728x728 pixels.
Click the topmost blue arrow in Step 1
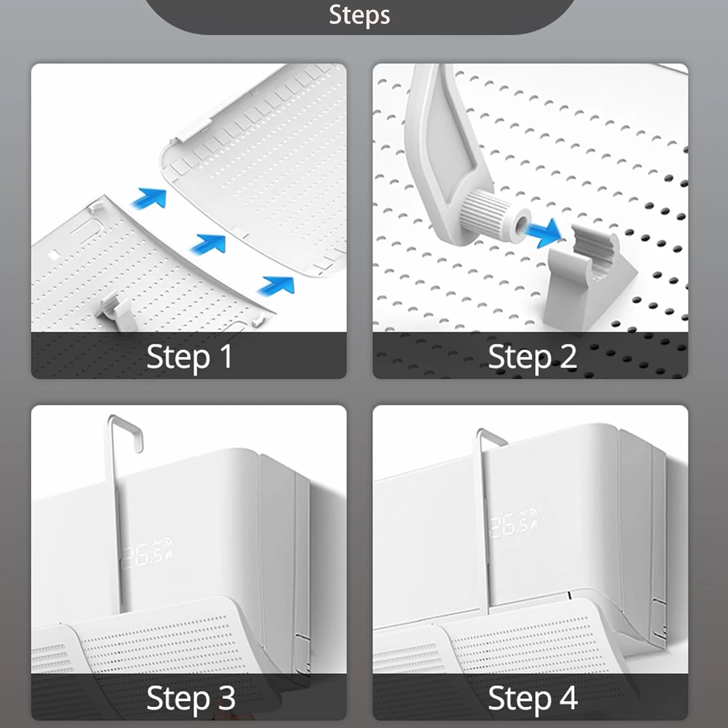coord(150,199)
